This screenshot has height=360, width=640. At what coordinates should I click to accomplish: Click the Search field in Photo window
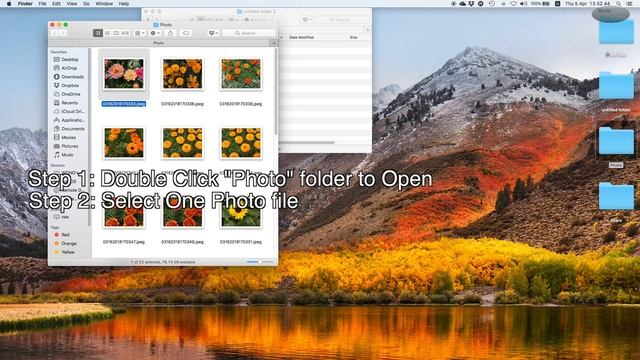point(249,33)
